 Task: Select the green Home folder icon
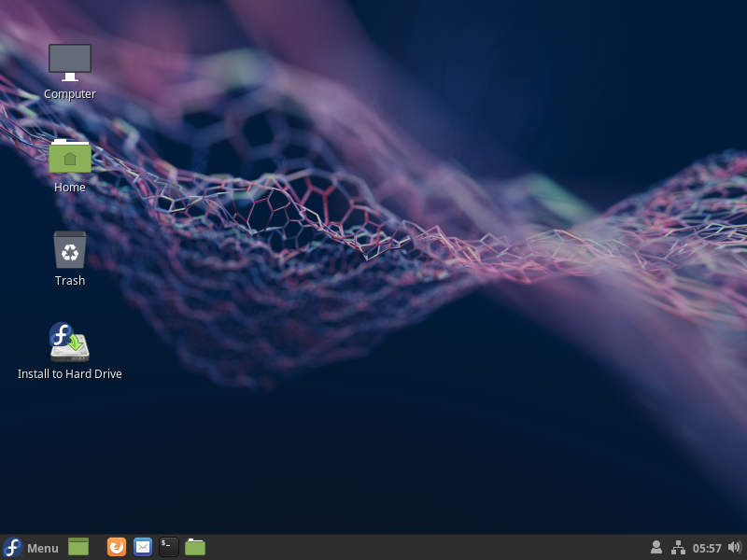pyautogui.click(x=70, y=156)
